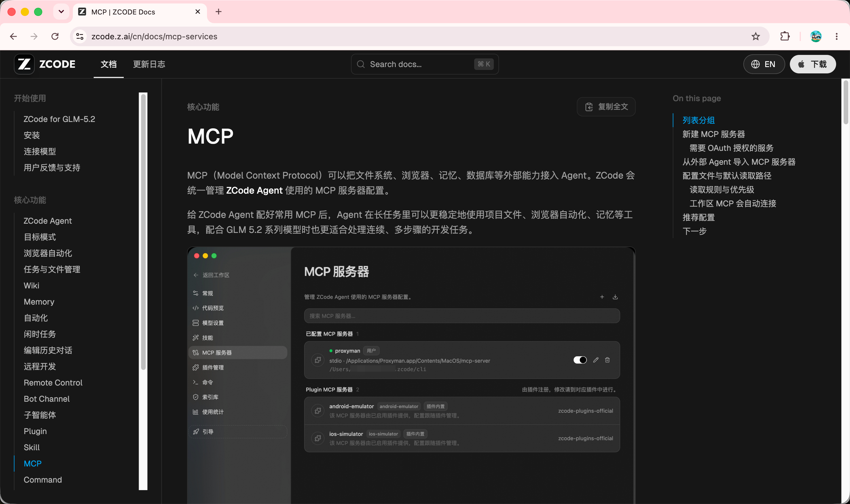850x504 pixels.
Task: Click the trash delete icon for proxyman
Action: [607, 360]
